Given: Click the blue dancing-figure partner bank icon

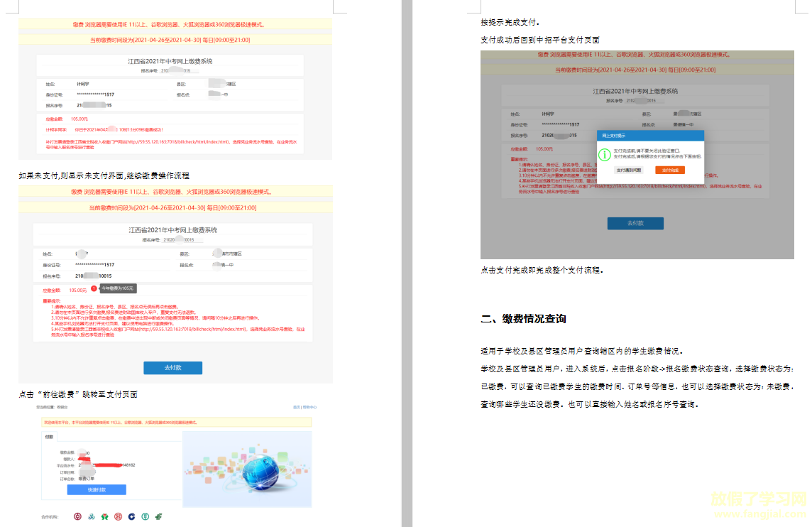Looking at the screenshot, I should pyautogui.click(x=91, y=516).
